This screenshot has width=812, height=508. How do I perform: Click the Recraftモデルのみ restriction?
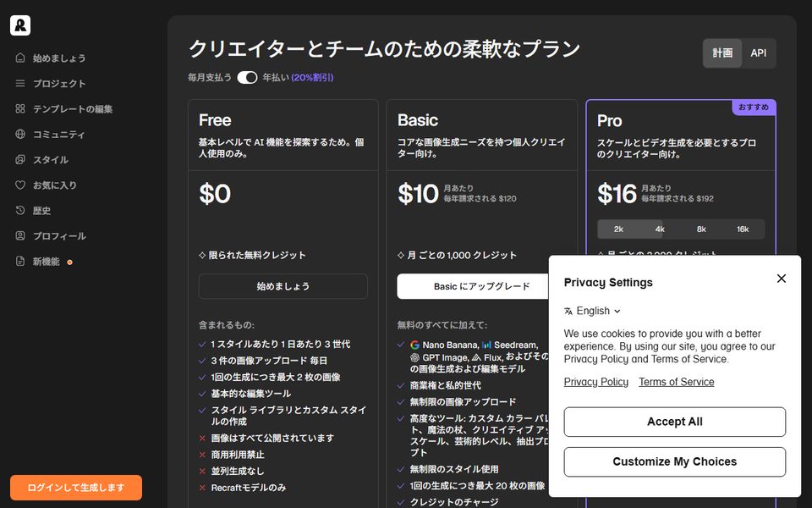coord(249,488)
